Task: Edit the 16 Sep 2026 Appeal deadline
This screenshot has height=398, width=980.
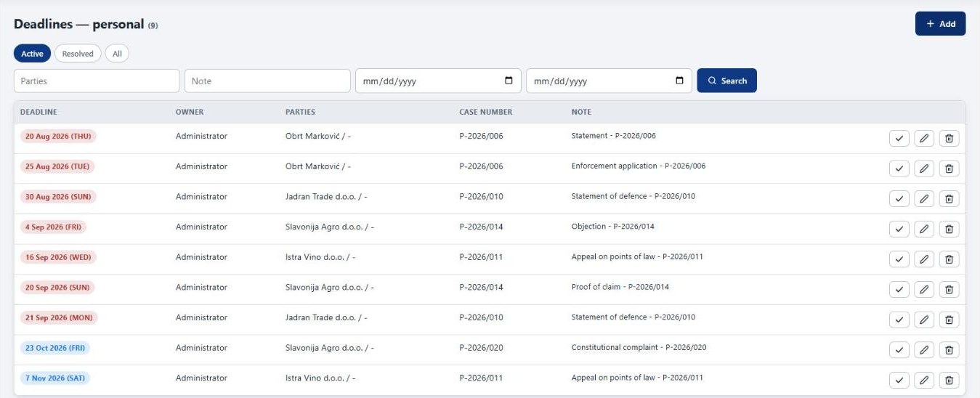Action: click(924, 259)
